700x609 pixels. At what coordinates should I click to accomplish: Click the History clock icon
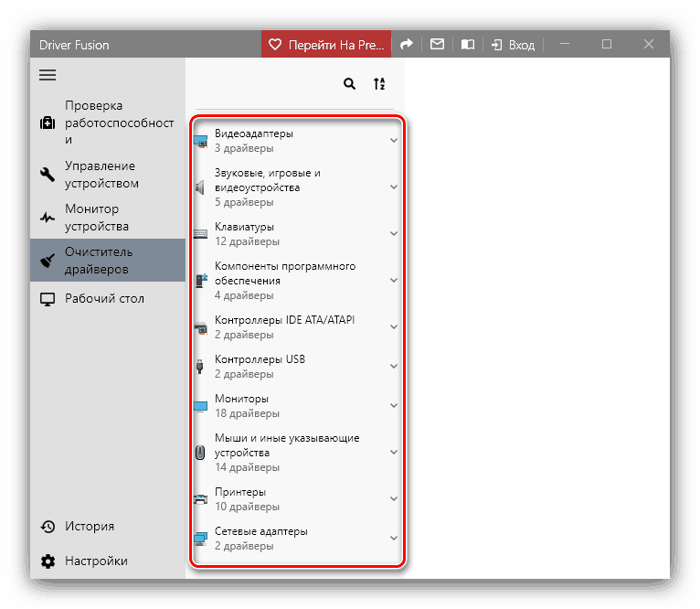(48, 527)
